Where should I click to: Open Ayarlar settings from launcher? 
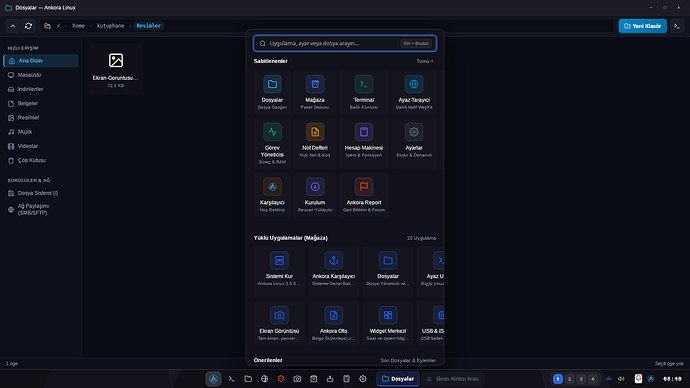point(414,143)
